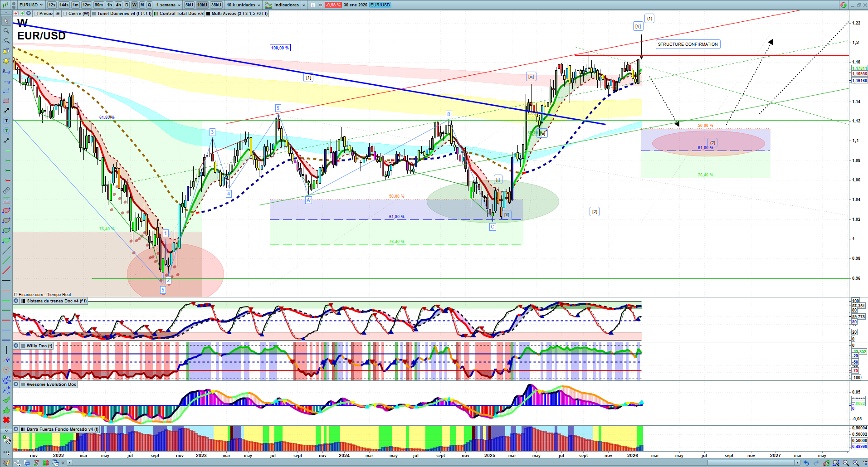Select the magnifying glass zoom tool

click(x=6, y=31)
